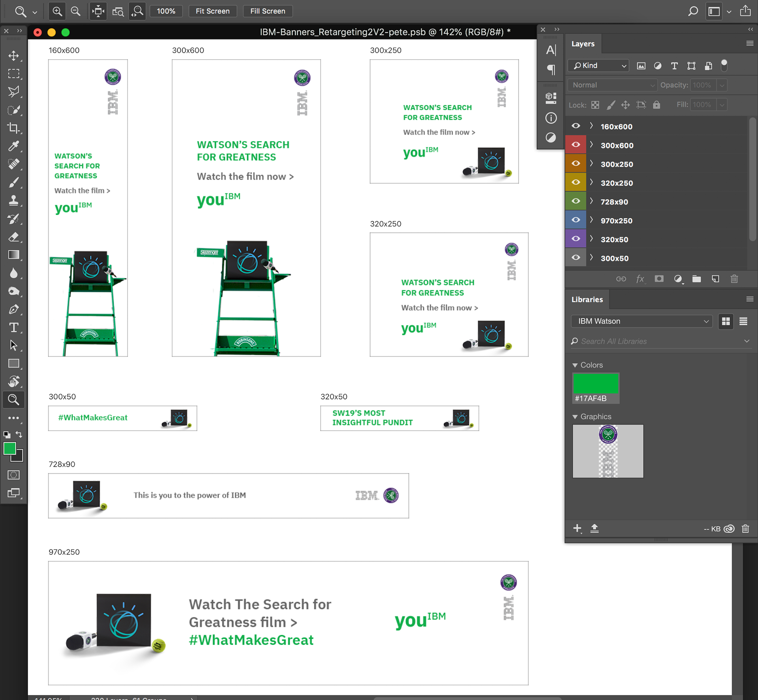This screenshot has width=758, height=700.
Task: Click the Zoom Out magnifier option
Action: [x=75, y=11]
